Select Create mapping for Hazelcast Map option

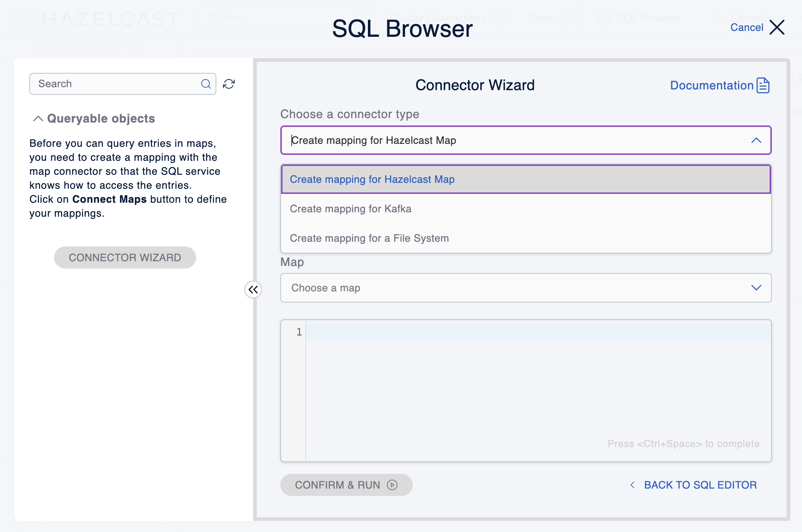tap(372, 179)
